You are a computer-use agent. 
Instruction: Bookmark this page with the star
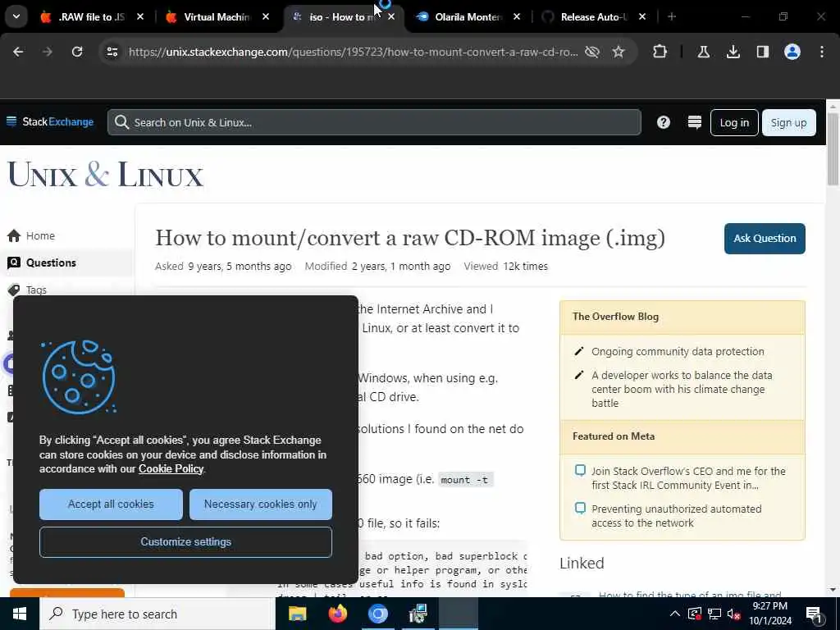619,52
